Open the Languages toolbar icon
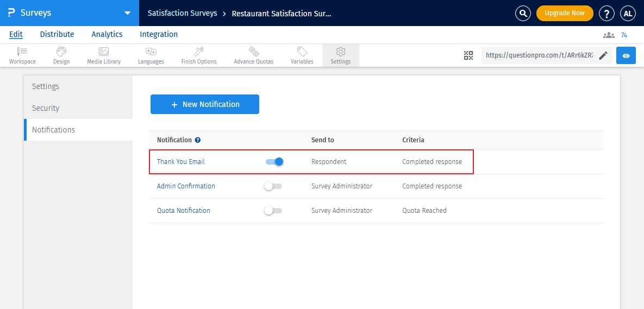This screenshot has width=644, height=309. 151,52
